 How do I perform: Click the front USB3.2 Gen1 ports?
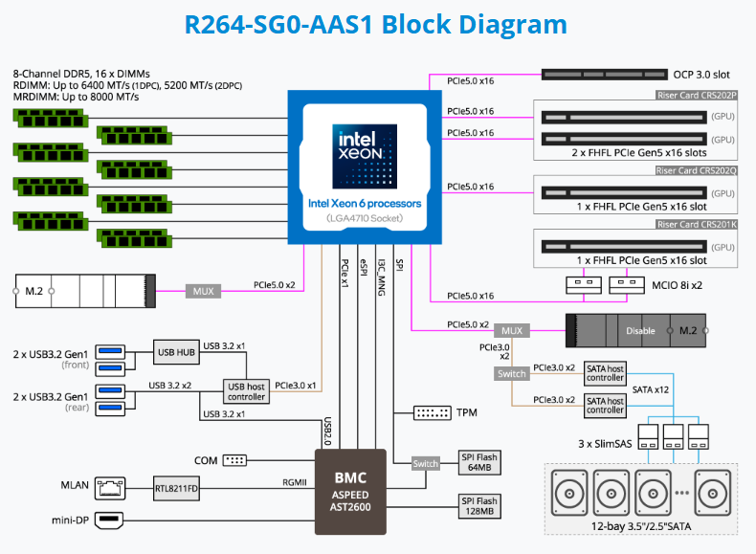click(x=111, y=353)
